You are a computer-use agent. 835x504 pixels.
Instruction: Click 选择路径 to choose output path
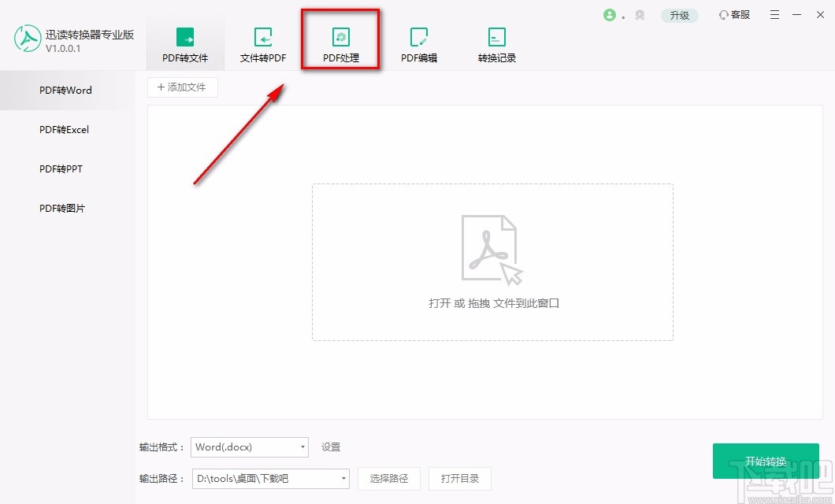tap(389, 478)
